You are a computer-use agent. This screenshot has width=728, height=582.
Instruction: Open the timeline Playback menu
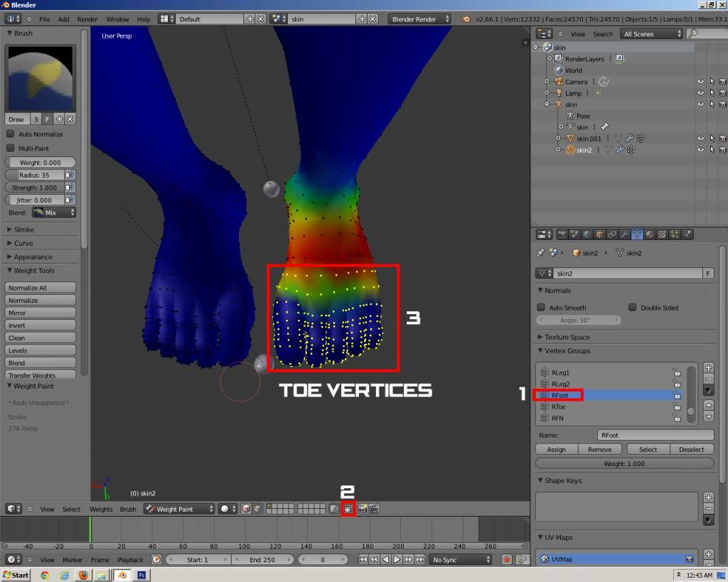click(131, 560)
